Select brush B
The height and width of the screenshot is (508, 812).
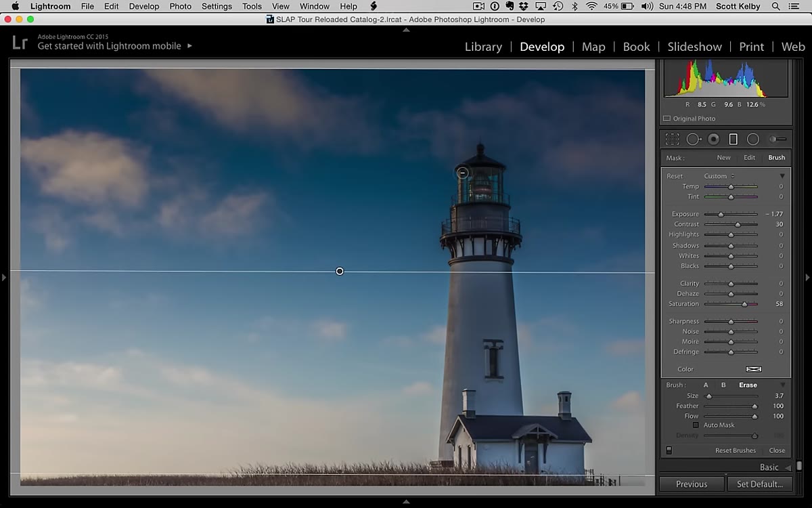pos(723,385)
